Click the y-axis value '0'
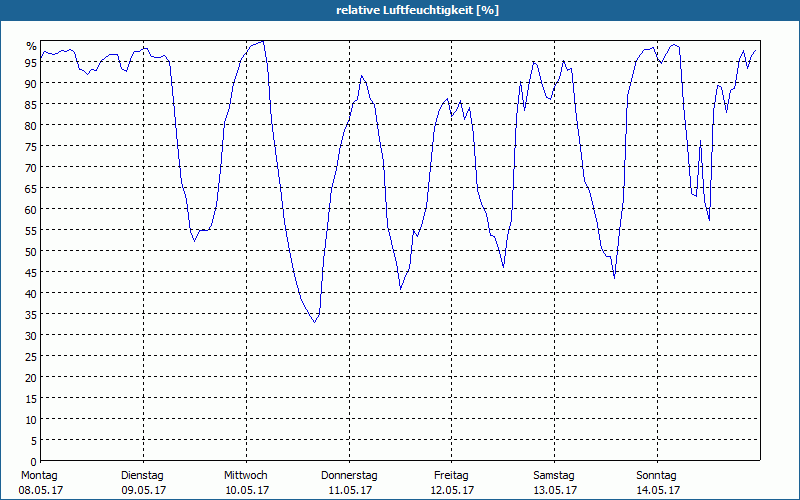 click(x=34, y=462)
